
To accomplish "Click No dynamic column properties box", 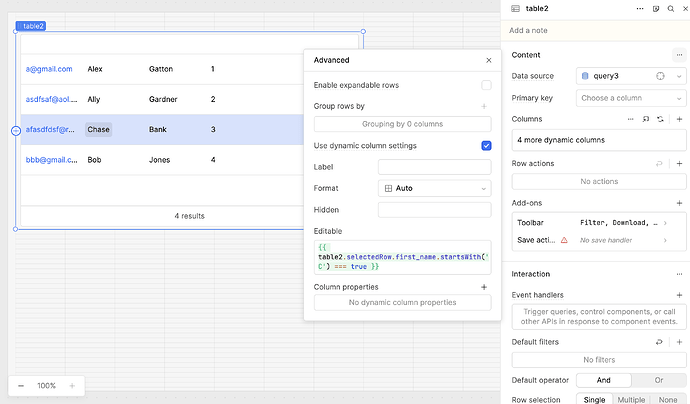I will 402,302.
